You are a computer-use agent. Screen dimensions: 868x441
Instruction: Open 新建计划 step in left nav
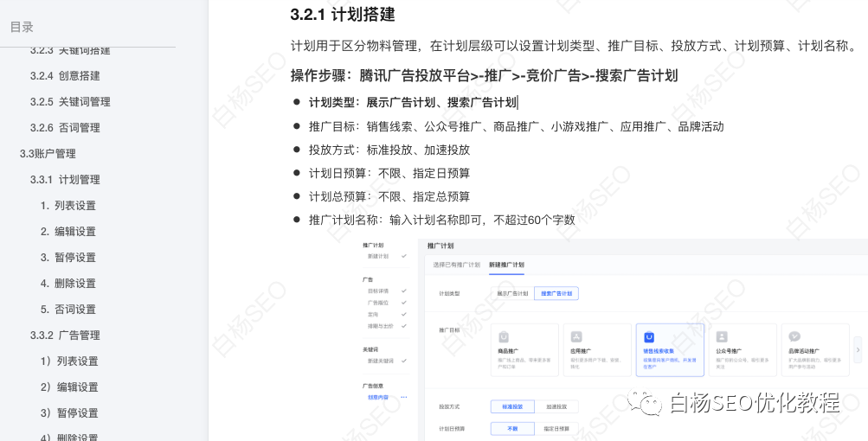378,256
